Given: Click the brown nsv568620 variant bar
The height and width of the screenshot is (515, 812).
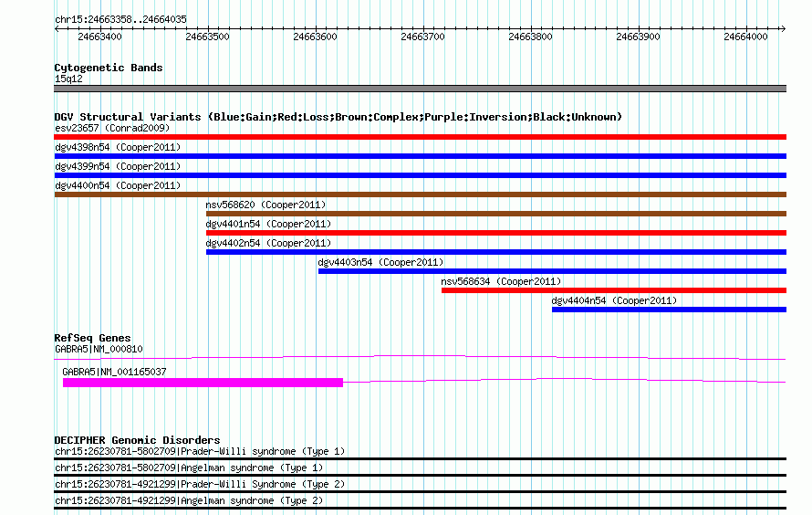Looking at the screenshot, I should [x=496, y=214].
